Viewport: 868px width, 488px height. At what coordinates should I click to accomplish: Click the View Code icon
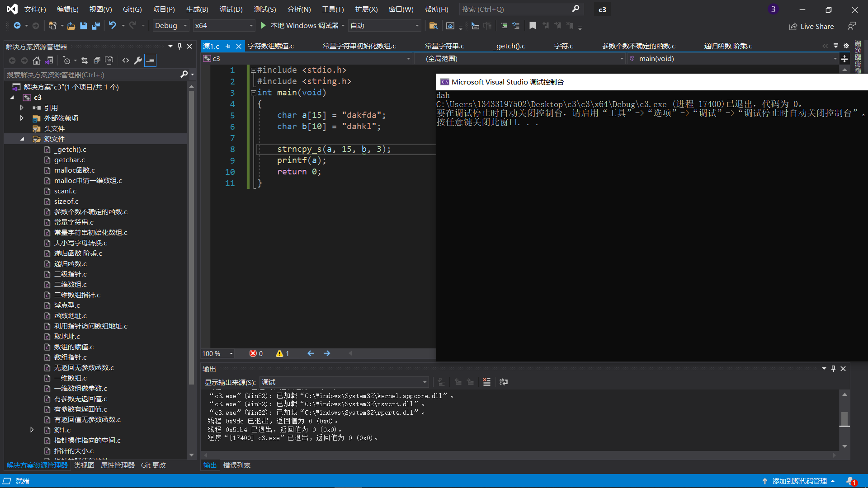click(126, 61)
